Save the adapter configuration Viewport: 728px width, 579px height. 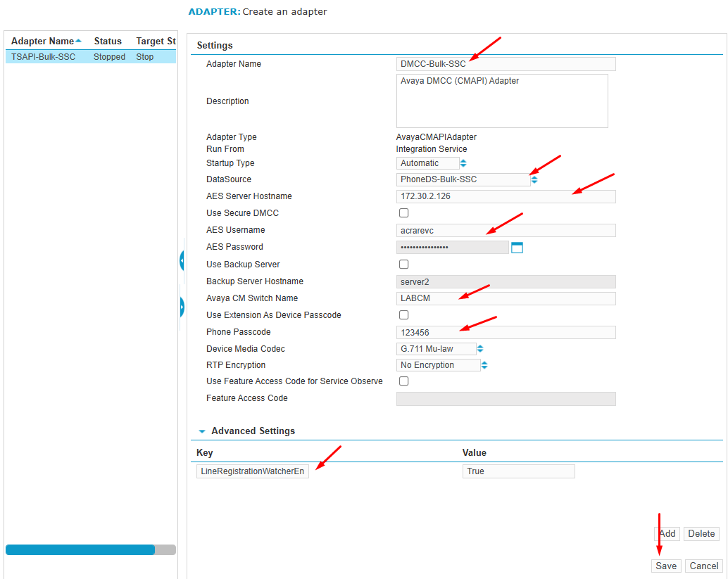[x=665, y=566]
